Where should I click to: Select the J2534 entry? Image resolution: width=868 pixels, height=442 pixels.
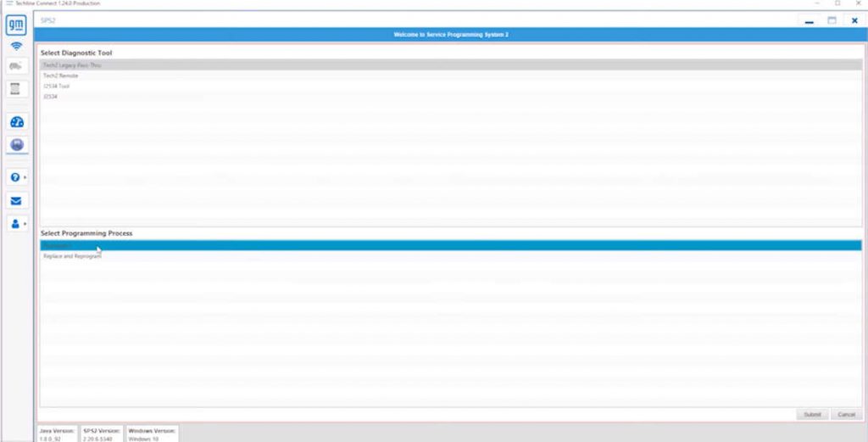(x=451, y=97)
